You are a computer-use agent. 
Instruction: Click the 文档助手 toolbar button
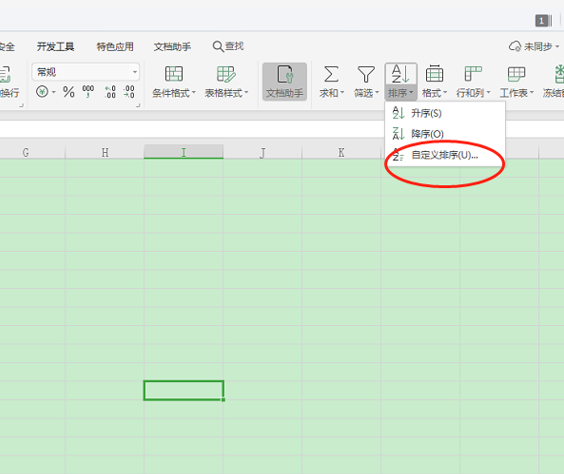tap(285, 82)
